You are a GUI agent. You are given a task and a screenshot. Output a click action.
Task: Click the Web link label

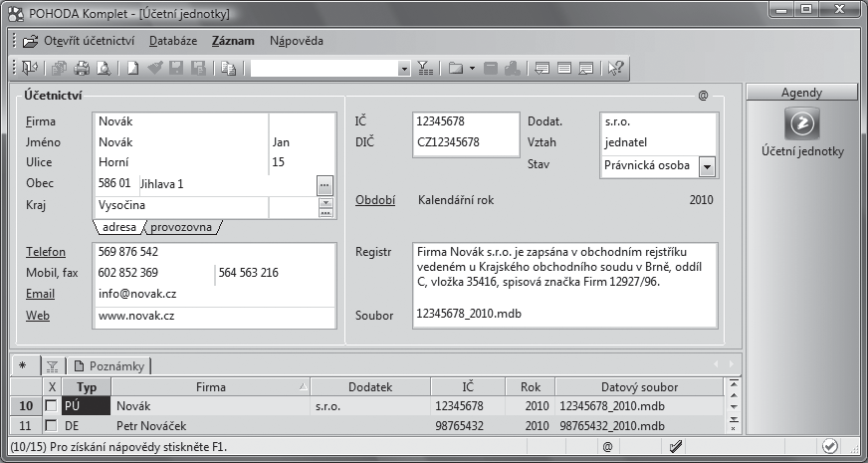pyautogui.click(x=38, y=316)
